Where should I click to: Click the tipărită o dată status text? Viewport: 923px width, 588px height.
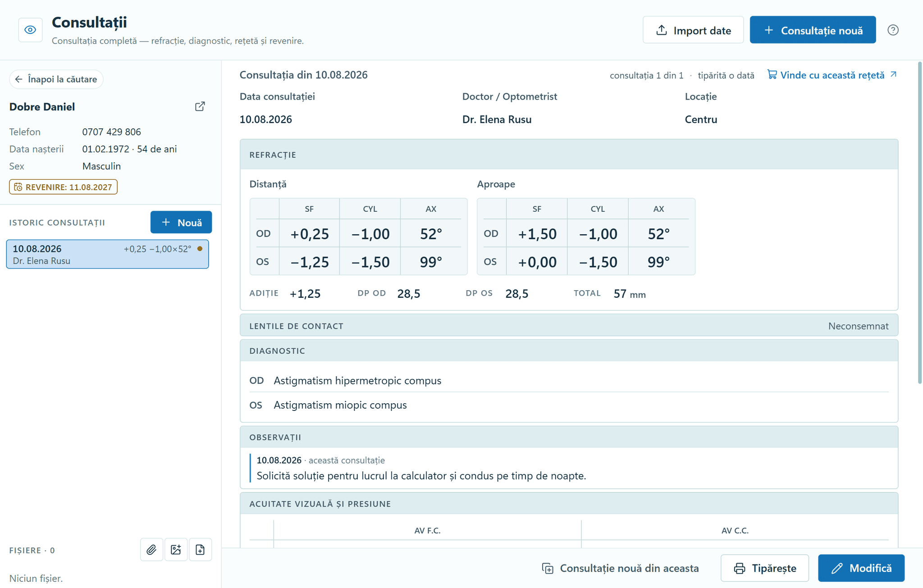coord(726,75)
